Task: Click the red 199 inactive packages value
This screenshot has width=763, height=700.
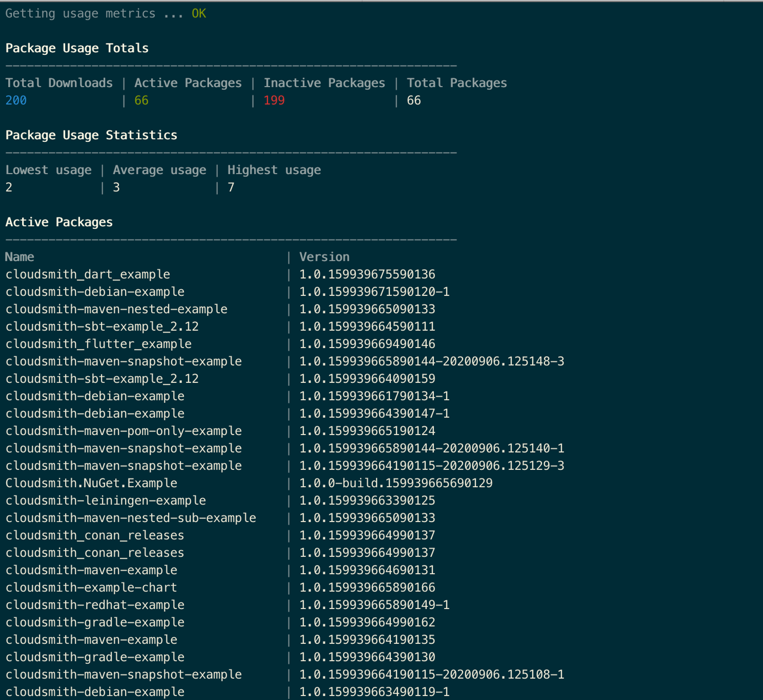Action: tap(274, 100)
